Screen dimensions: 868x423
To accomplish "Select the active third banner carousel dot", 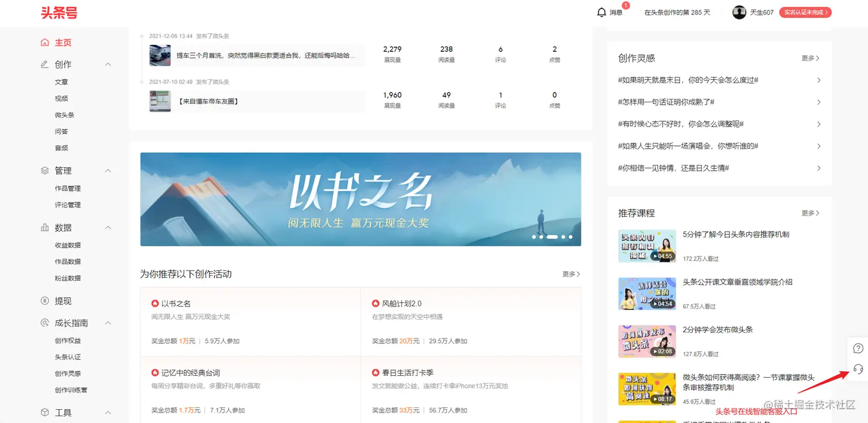I will pos(552,237).
